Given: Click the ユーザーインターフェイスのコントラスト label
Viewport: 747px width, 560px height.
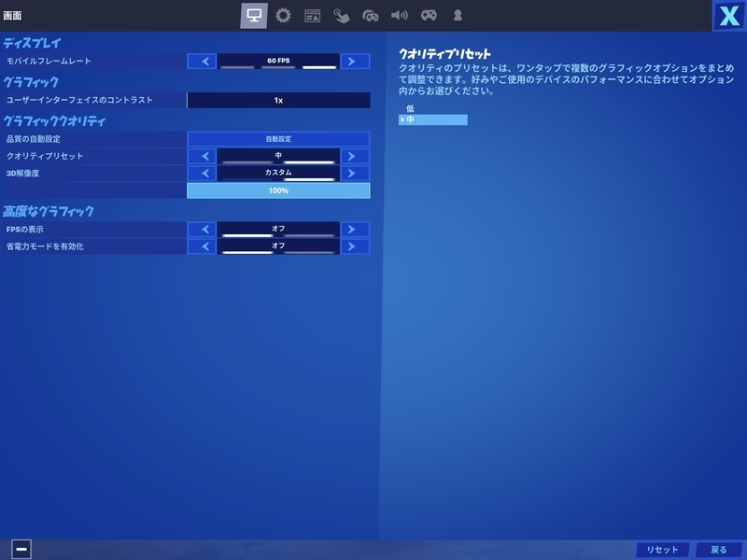Looking at the screenshot, I should [x=79, y=100].
